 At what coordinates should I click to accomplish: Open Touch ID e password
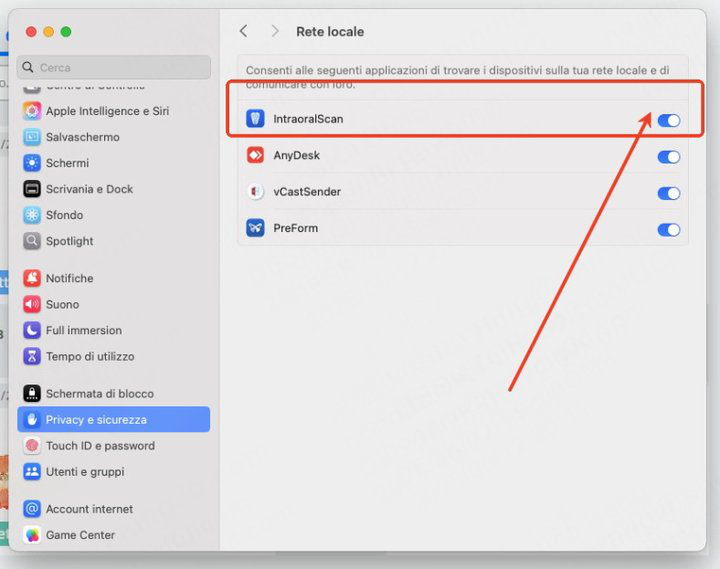113,445
